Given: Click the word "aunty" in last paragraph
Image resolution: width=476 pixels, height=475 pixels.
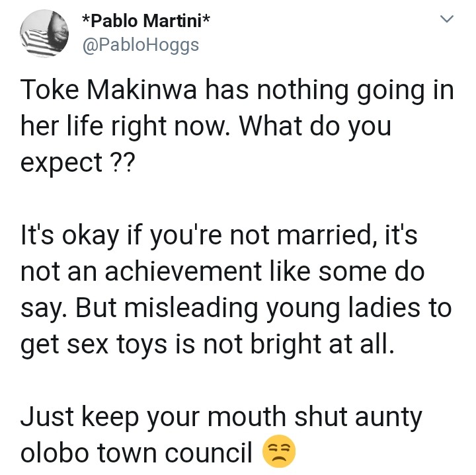Looking at the screenshot, I should (x=389, y=418).
